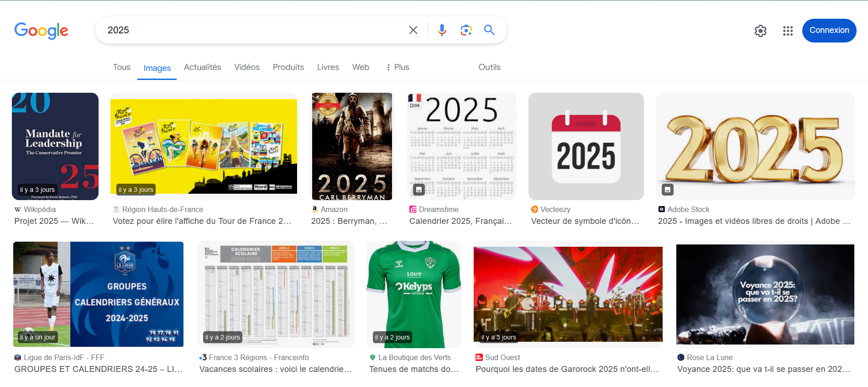
Task: Open the Mandate for Leadership thumbnail
Action: (x=55, y=146)
